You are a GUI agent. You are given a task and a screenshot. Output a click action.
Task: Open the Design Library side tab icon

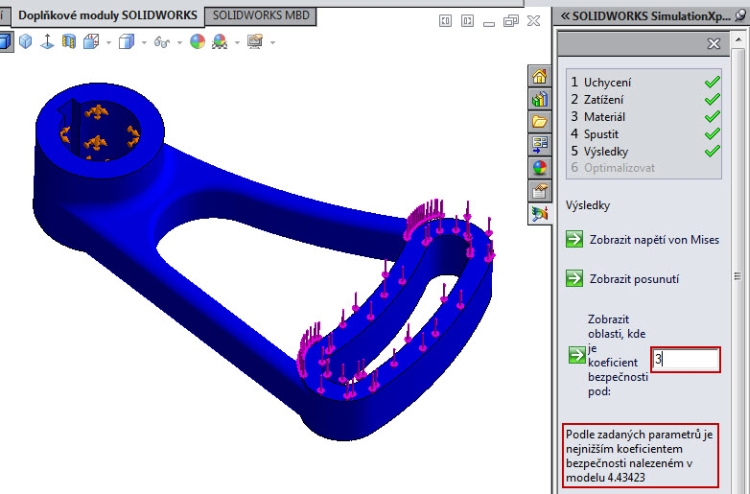540,99
